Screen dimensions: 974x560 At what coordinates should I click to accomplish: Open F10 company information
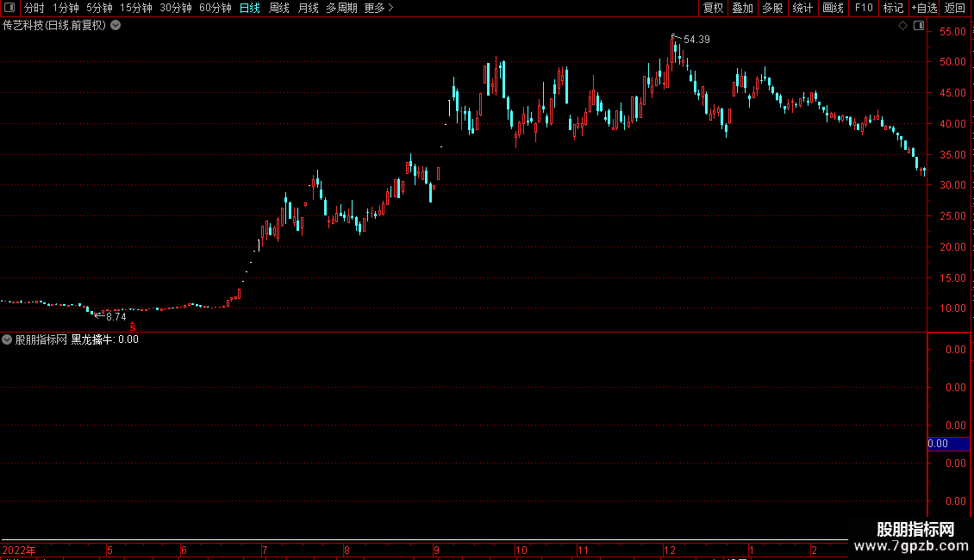[x=864, y=8]
